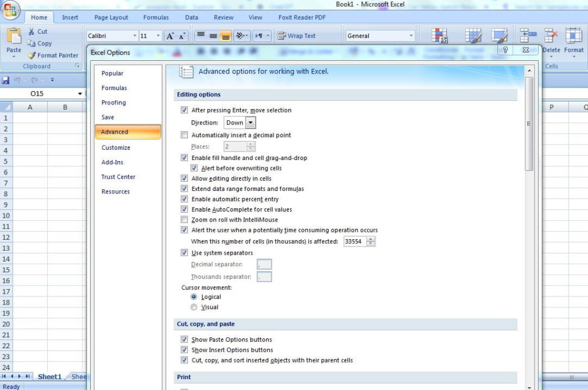Screen dimensions: 588x390
Task: Open the Formulas ribbon tab
Action: (156, 18)
